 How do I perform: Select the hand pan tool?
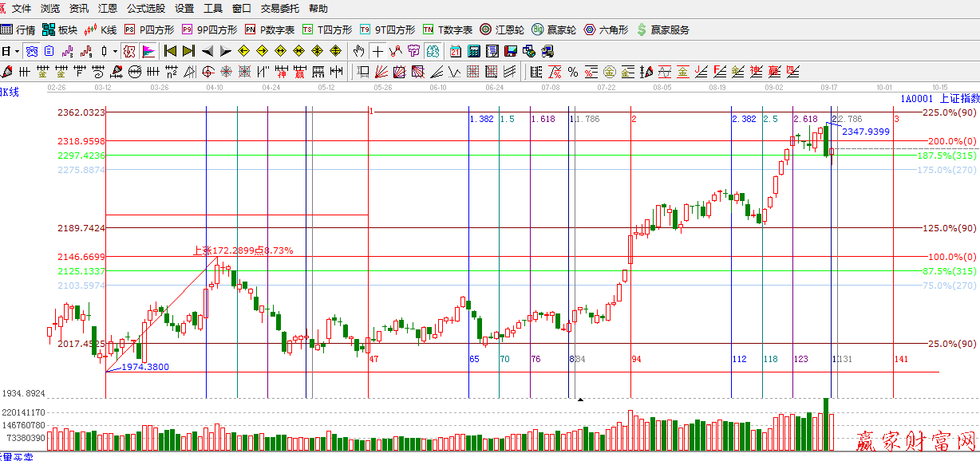pyautogui.click(x=359, y=51)
